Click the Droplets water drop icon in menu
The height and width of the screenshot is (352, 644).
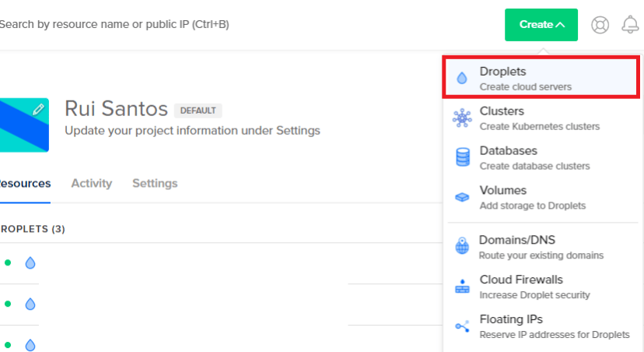tap(462, 78)
